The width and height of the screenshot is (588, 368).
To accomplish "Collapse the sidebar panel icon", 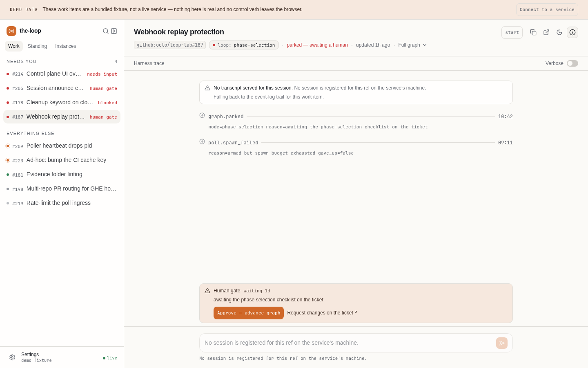I will (x=114, y=31).
